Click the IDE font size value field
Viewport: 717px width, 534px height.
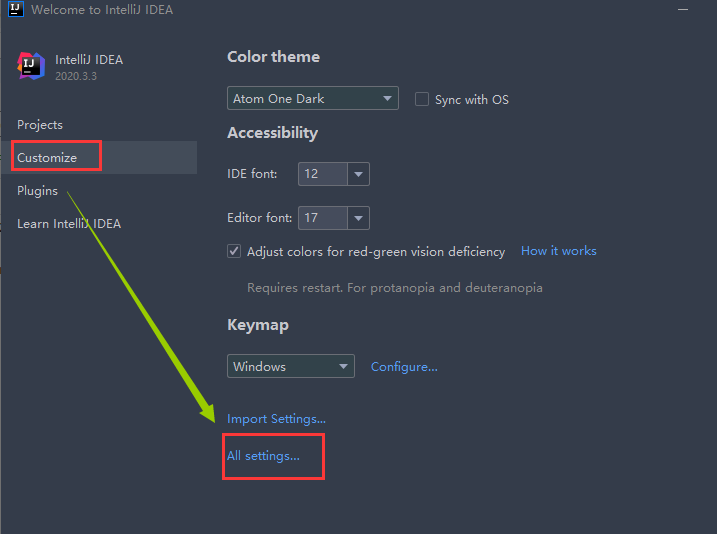coord(323,174)
